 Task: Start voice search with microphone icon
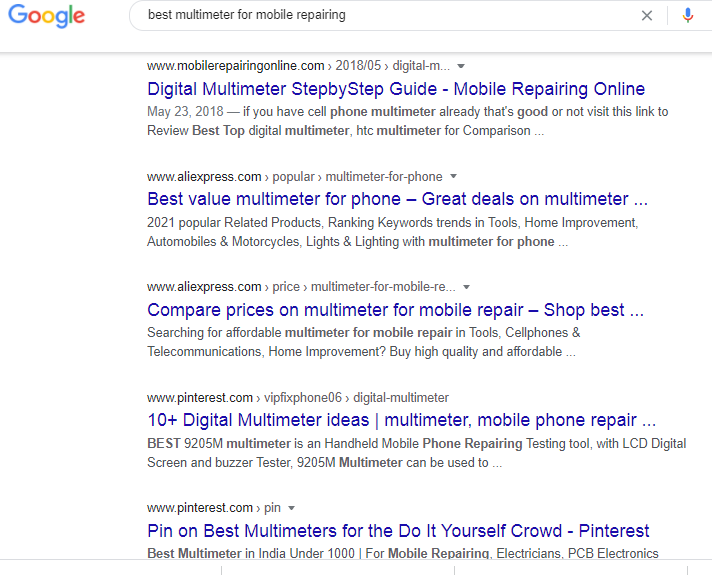coord(688,16)
